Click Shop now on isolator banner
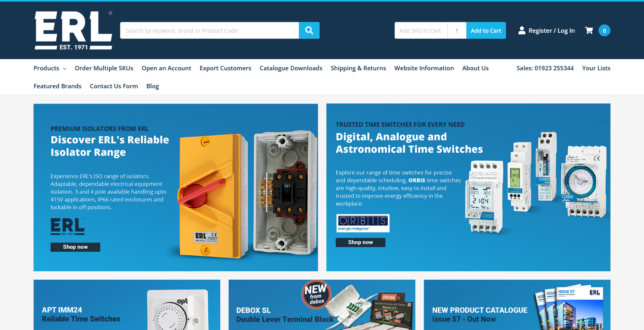Screen dimensions: 644x330 [x=75, y=247]
